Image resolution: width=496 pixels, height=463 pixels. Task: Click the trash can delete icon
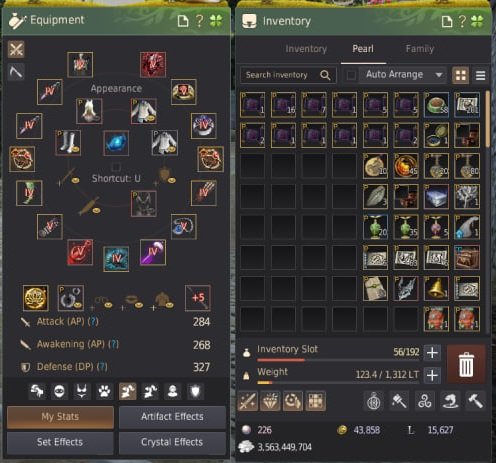(x=466, y=365)
